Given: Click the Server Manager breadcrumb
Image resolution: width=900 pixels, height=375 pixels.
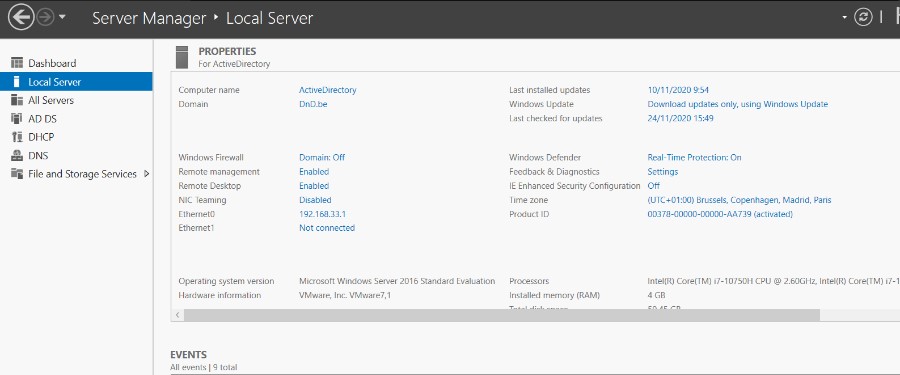Looking at the screenshot, I should click(x=149, y=18).
